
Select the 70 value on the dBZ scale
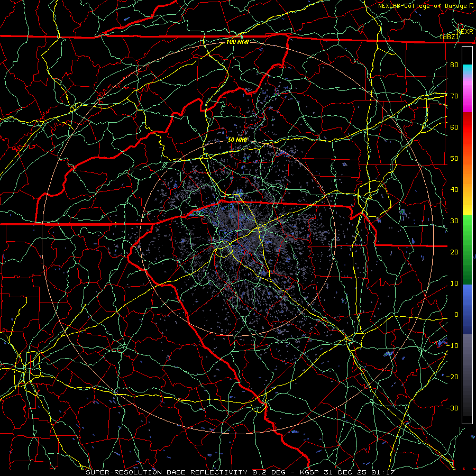(x=454, y=96)
